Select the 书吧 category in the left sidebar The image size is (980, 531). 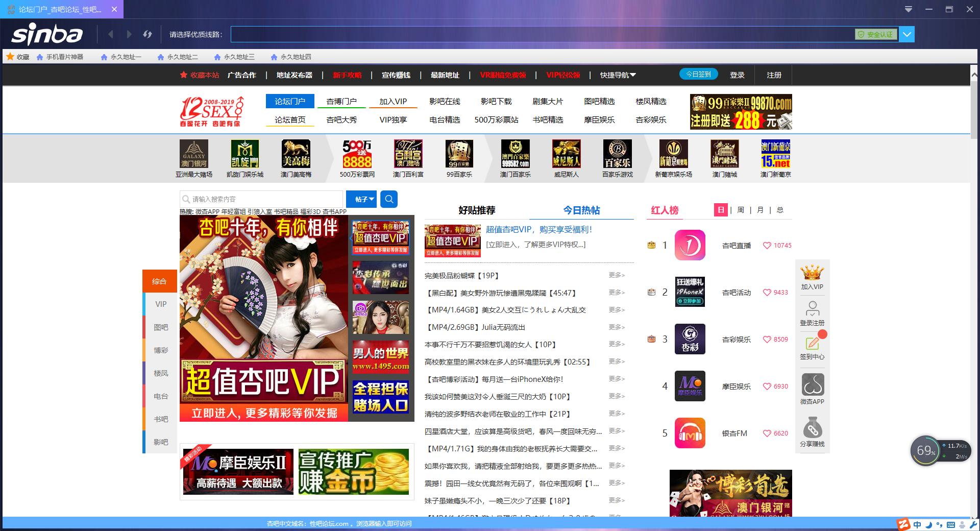click(161, 419)
